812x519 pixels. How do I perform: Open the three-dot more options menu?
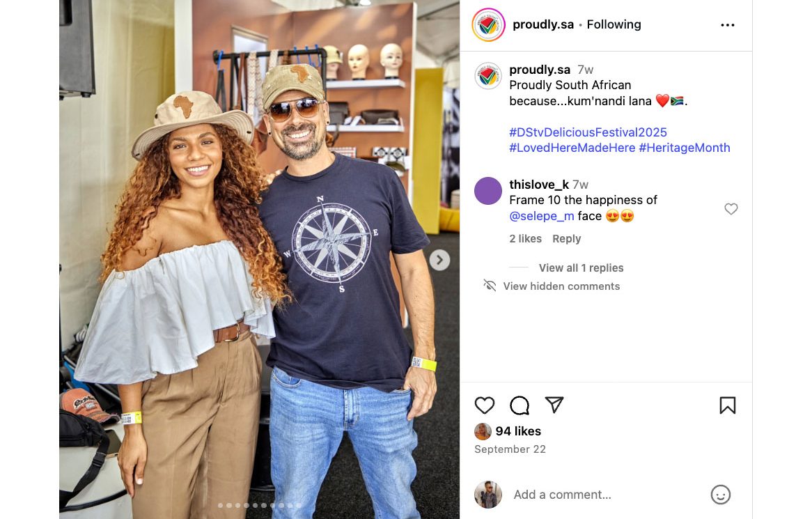coord(728,25)
